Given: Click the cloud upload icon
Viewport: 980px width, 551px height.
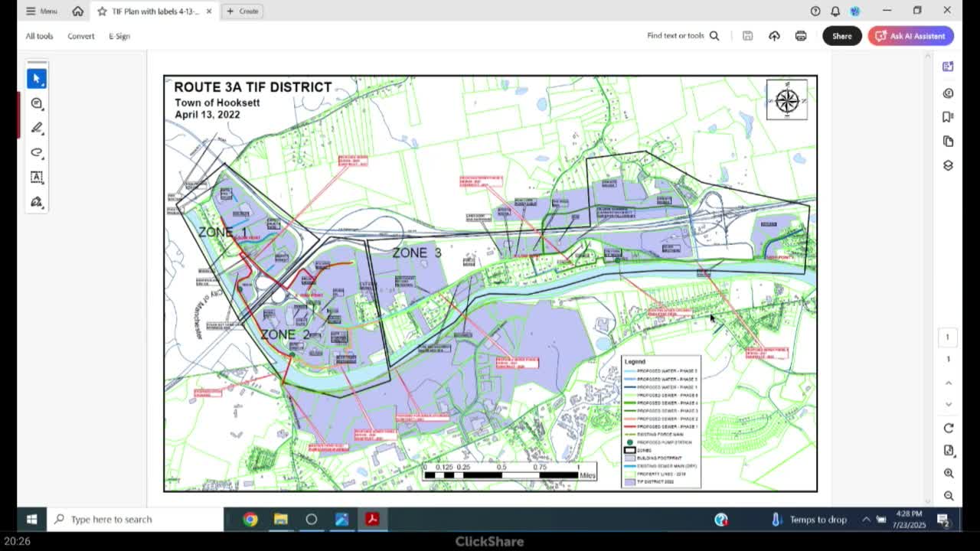Looking at the screenshot, I should (x=774, y=36).
